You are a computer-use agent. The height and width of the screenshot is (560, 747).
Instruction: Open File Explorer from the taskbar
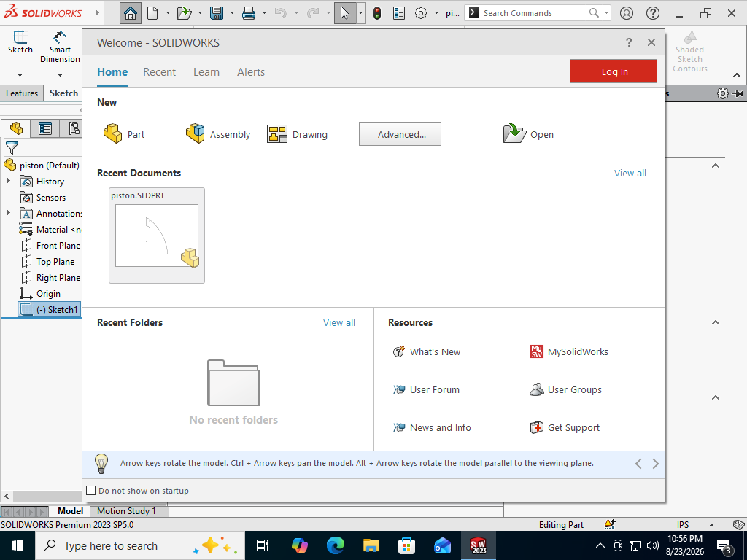[371, 545]
